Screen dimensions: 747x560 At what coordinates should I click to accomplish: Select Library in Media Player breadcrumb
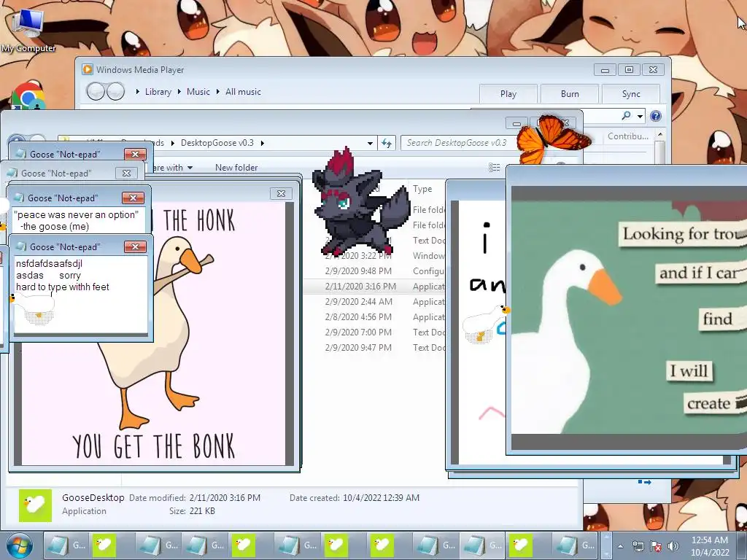tap(158, 92)
